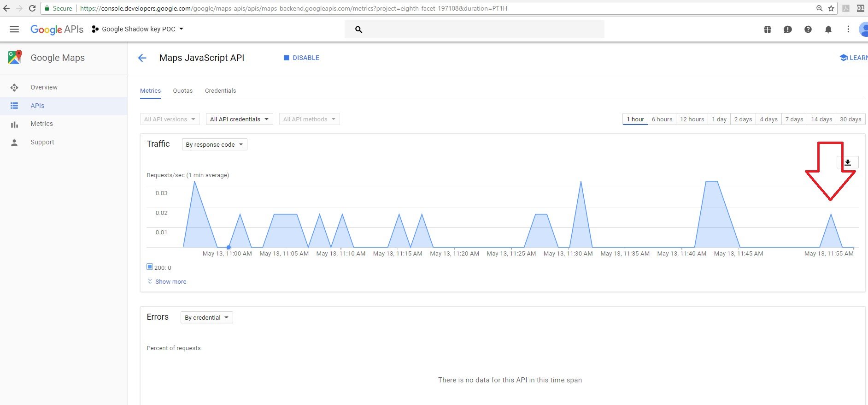Open the All API versions dropdown

[170, 119]
